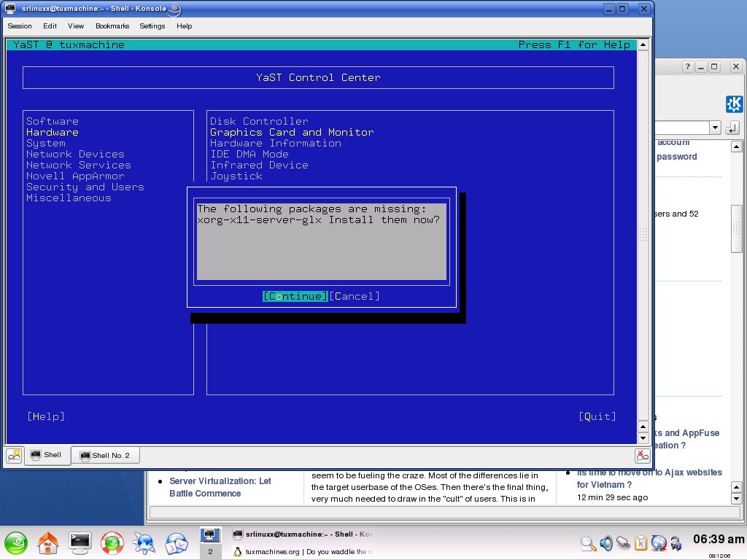The width and height of the screenshot is (747, 560).
Task: Select Network Devices category
Action: tap(75, 155)
